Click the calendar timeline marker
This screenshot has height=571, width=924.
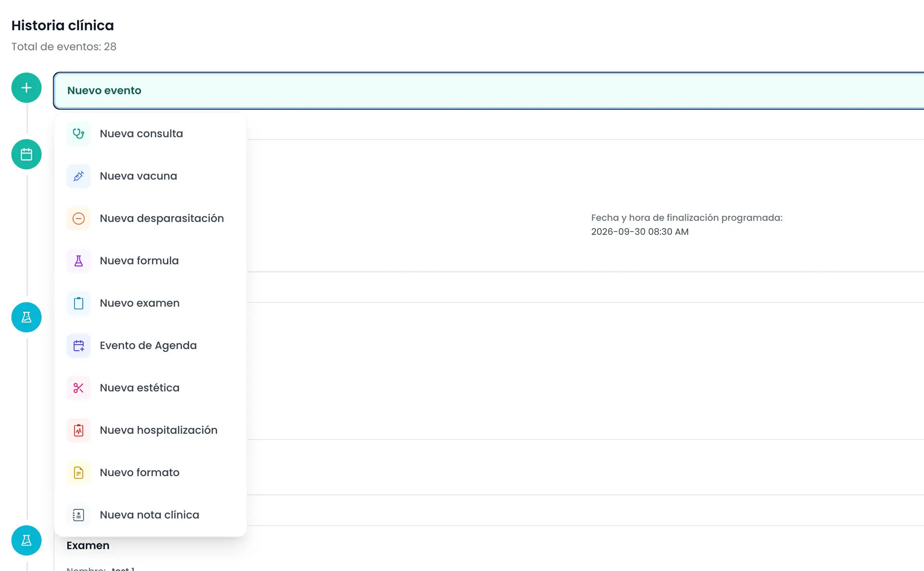click(x=26, y=154)
